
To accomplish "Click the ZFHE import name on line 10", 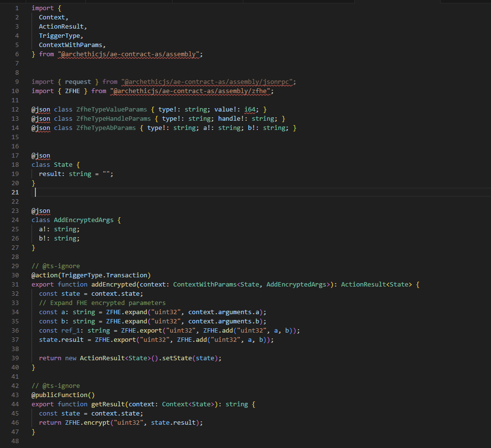I will coord(72,91).
